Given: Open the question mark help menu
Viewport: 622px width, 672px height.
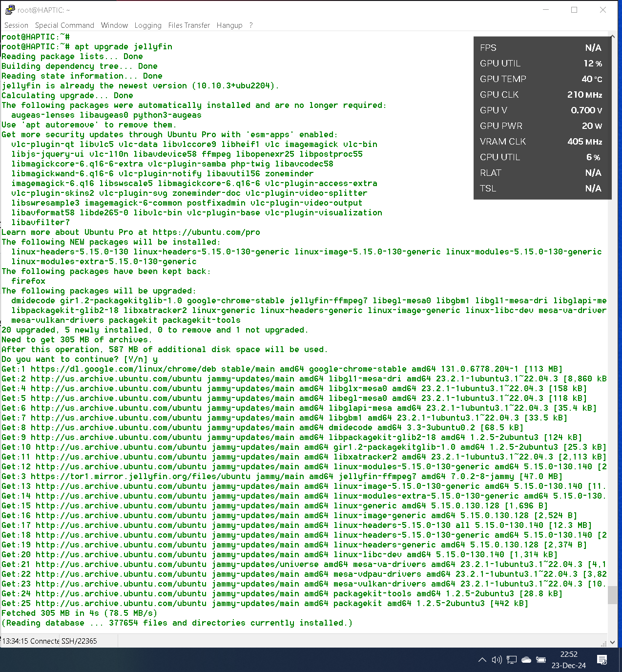Looking at the screenshot, I should (251, 25).
